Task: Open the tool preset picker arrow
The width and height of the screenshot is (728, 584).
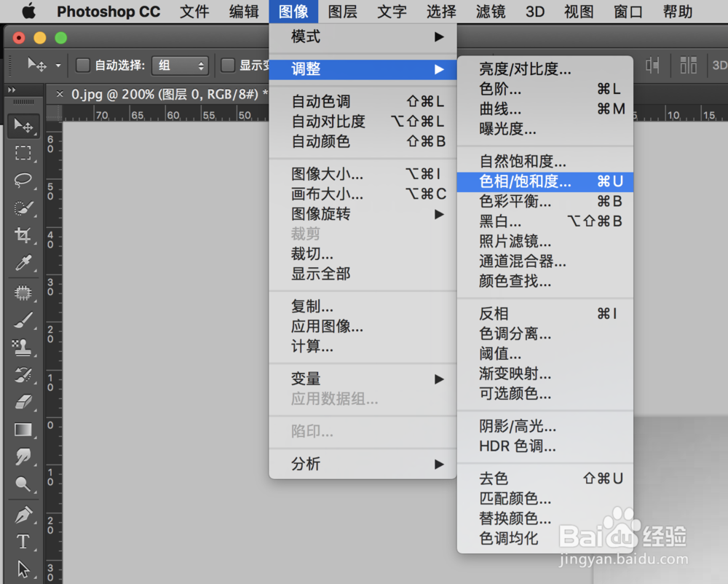Action: point(58,66)
